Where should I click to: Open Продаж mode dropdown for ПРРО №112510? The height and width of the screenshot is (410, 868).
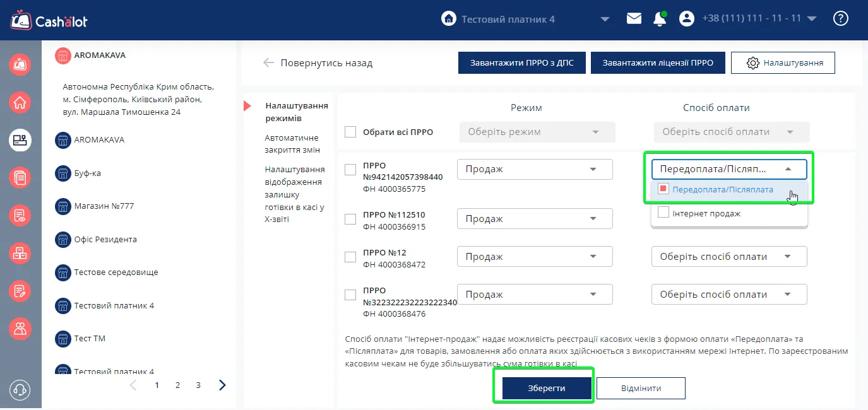(x=535, y=219)
